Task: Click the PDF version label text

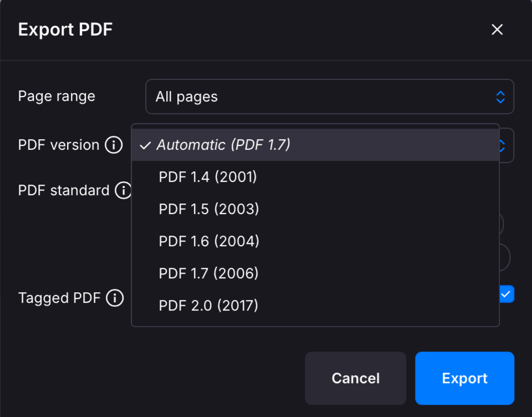Action: coord(59,145)
